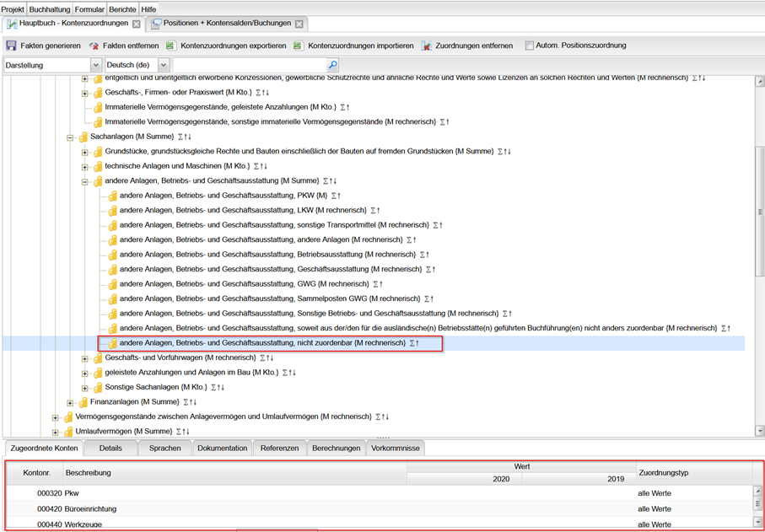Image resolution: width=765 pixels, height=532 pixels.
Task: Expand the Umlaufvermögen node
Action: tap(55, 433)
